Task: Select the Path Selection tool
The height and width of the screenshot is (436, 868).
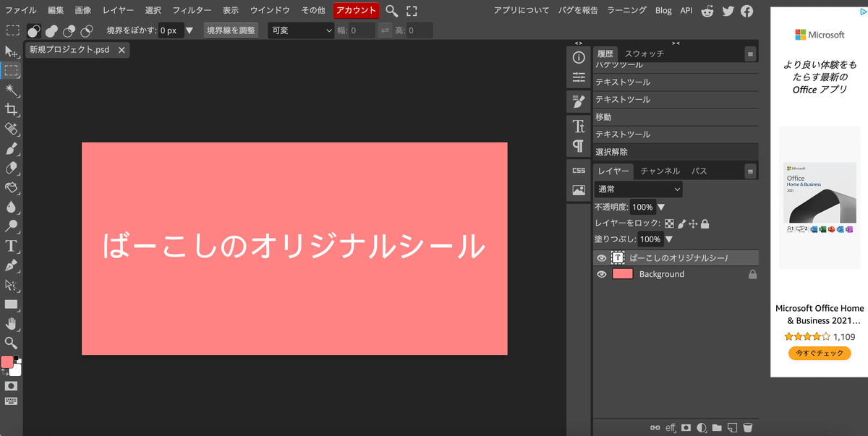Action: 11,285
